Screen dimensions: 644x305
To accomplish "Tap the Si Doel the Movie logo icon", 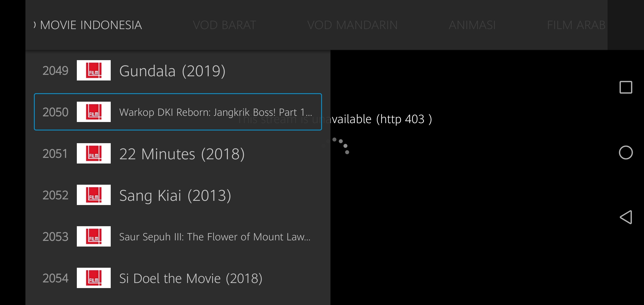I will [94, 278].
